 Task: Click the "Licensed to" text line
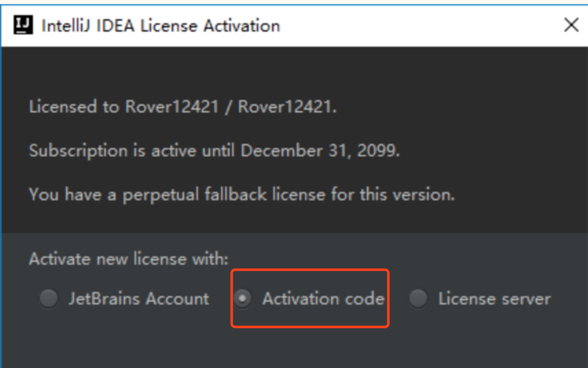click(x=183, y=107)
